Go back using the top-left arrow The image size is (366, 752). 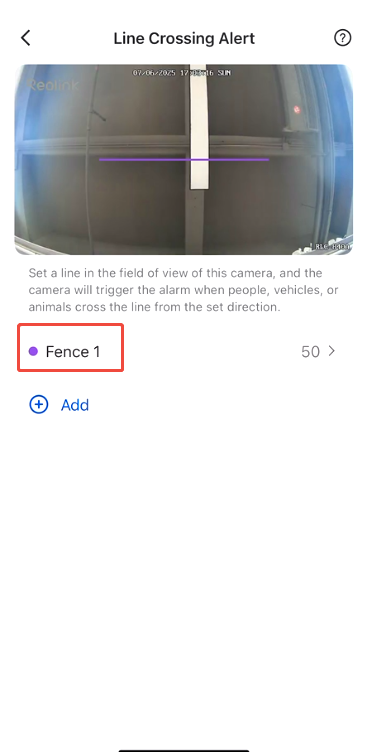pos(26,38)
